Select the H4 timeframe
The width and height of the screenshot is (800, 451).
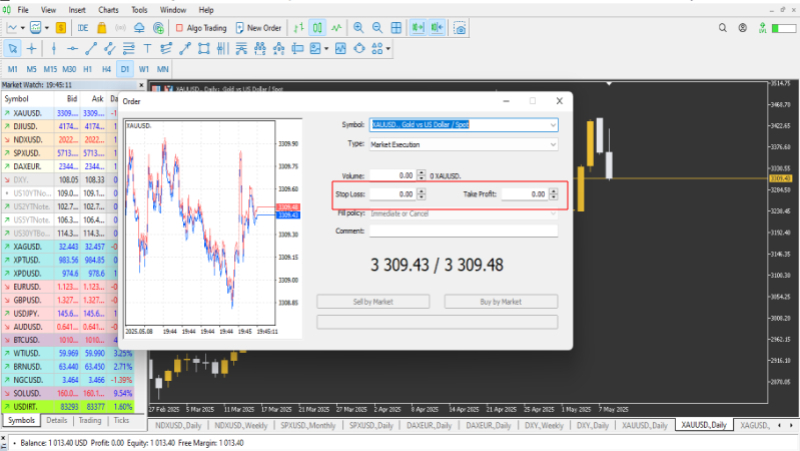coord(106,69)
